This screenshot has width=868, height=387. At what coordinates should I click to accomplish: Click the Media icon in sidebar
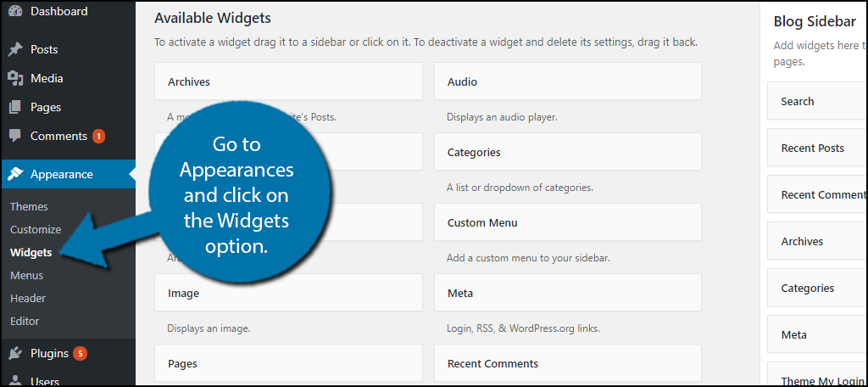pyautogui.click(x=15, y=79)
